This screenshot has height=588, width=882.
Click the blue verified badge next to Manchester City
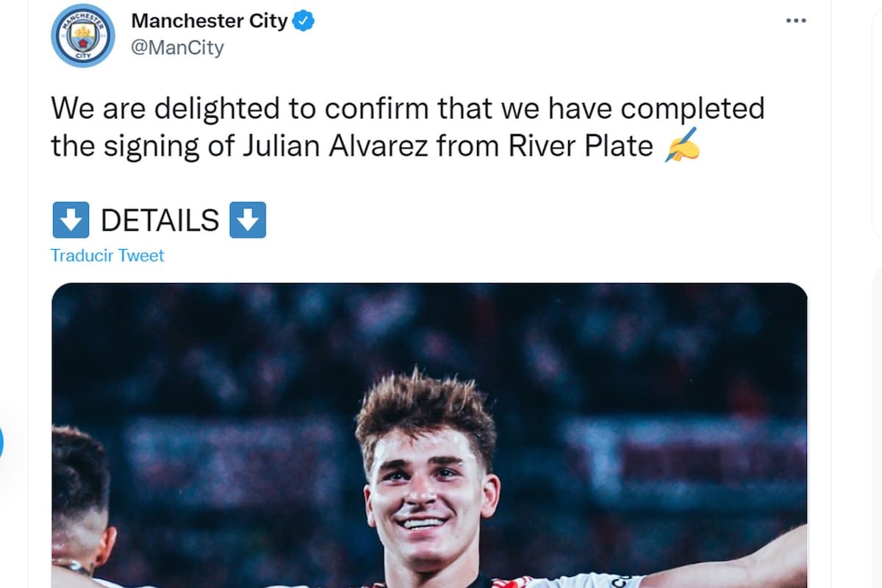pyautogui.click(x=301, y=21)
